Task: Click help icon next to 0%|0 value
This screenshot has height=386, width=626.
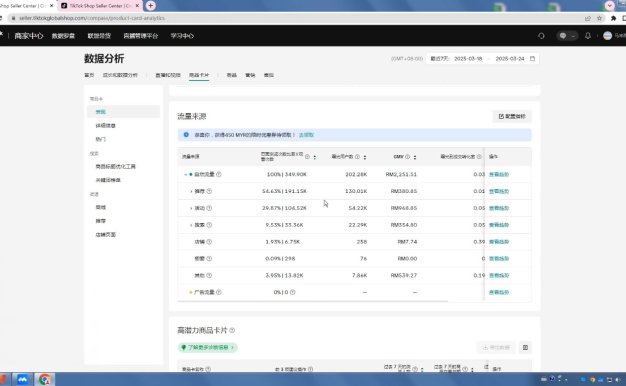Action: coord(293,292)
